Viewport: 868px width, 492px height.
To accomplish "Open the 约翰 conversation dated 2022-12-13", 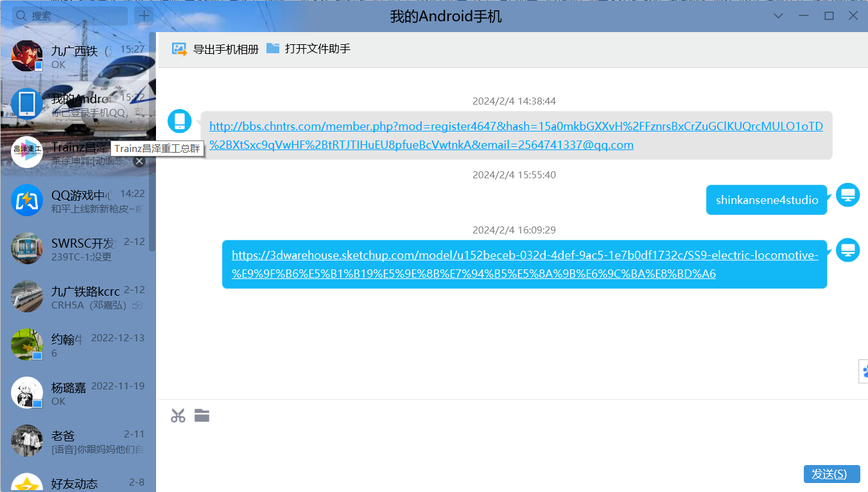I will coord(78,345).
